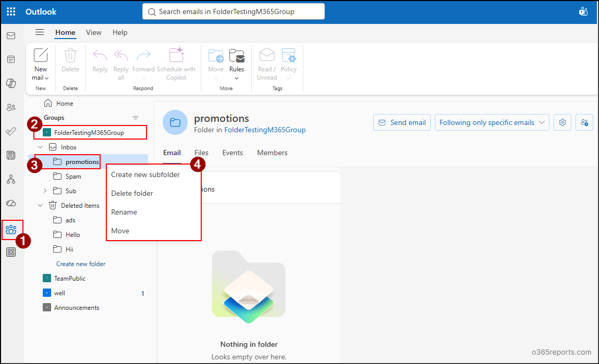
Task: Click the Policy icon in Tags group
Action: (x=288, y=55)
